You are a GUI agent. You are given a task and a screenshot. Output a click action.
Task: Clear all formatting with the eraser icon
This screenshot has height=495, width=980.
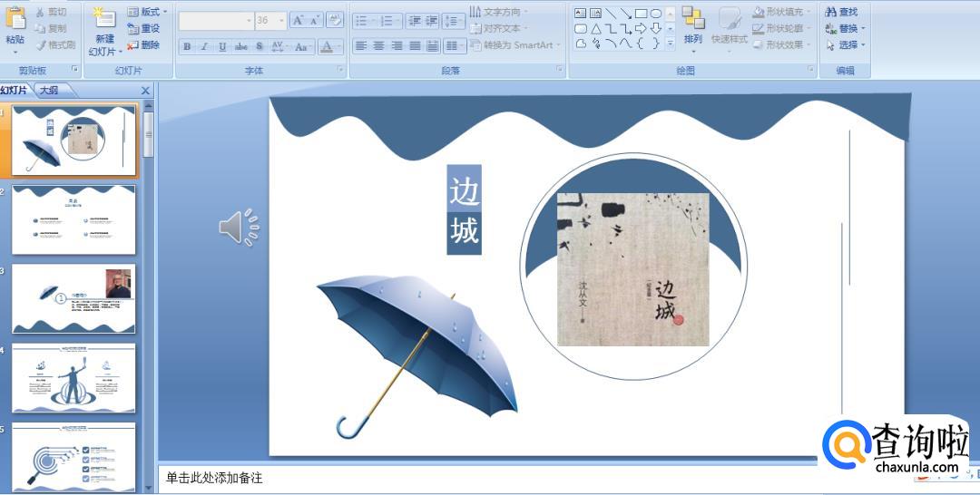[x=335, y=20]
